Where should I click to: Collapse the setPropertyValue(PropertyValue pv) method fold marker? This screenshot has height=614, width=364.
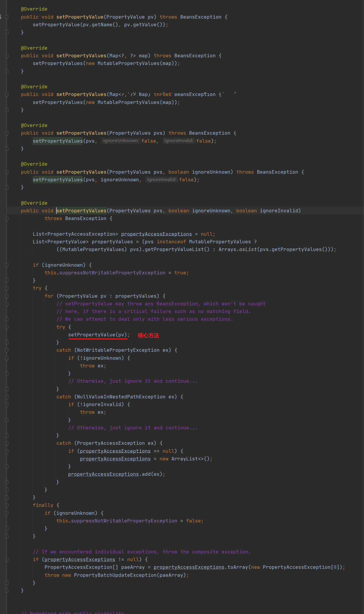point(7,17)
